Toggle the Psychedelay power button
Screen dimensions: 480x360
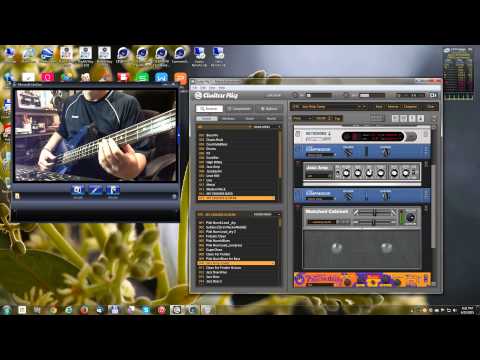[300, 279]
